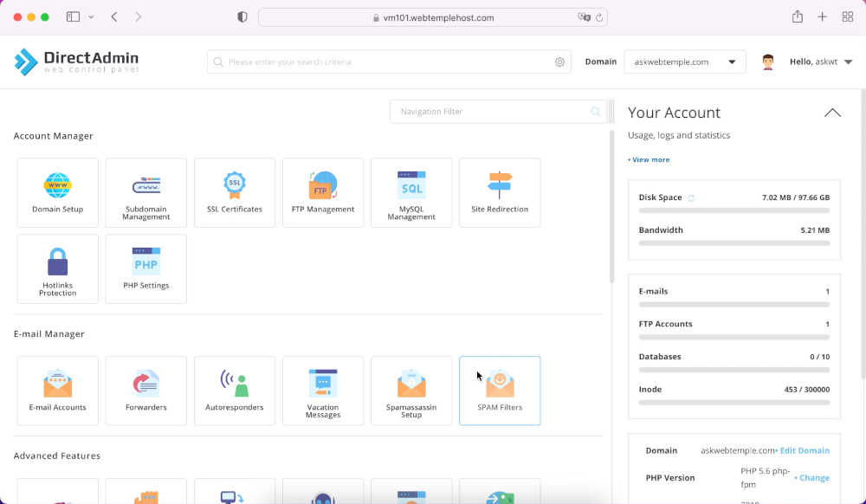Click the Safari address bar

pyautogui.click(x=433, y=17)
